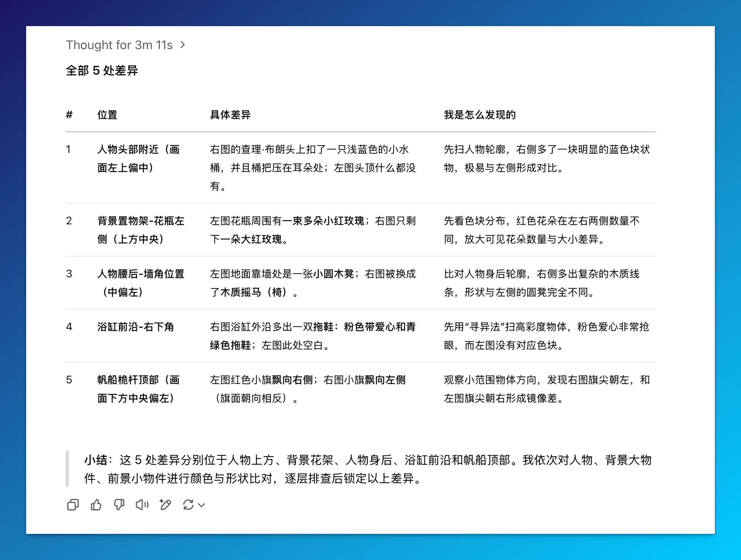Click the thumbs down icon
Screen dimensions: 741x560
pos(119,505)
